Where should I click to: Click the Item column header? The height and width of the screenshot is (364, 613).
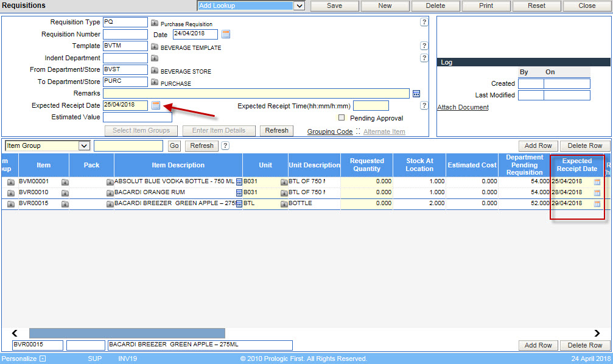[44, 165]
